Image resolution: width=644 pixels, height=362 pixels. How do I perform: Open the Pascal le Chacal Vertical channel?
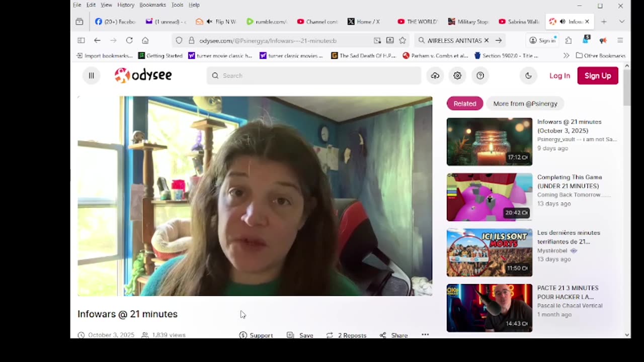pos(570,306)
